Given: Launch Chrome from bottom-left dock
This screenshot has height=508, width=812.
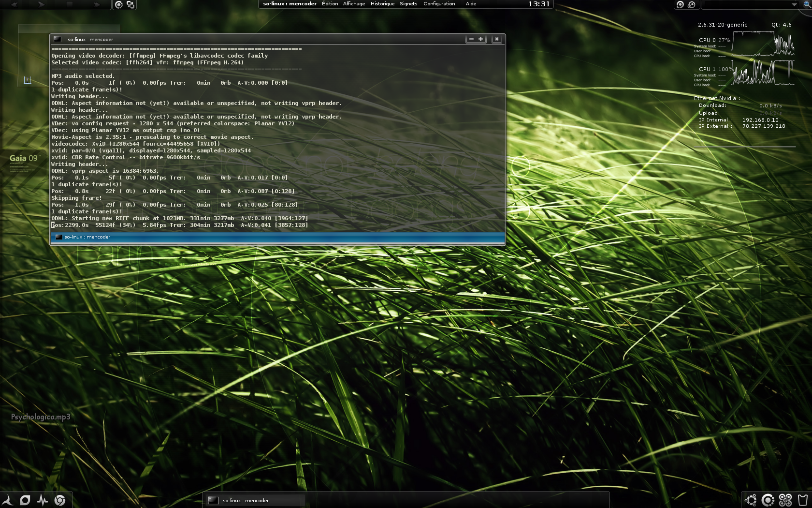Looking at the screenshot, I should [x=60, y=500].
